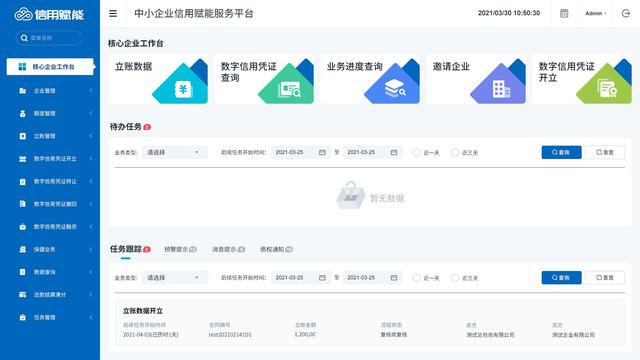Image resolution: width=640 pixels, height=360 pixels.
Task: Select the 近三天 radio in 任务跟踪
Action: pos(455,278)
